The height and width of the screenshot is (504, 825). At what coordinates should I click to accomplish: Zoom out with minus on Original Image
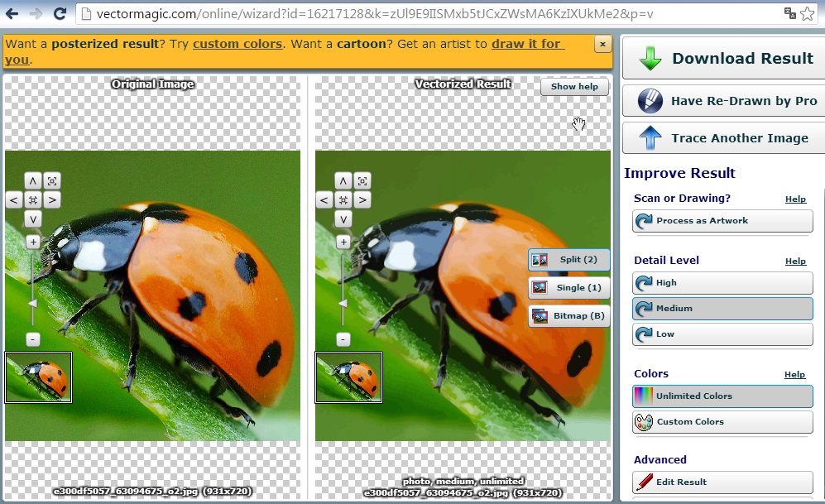(x=32, y=340)
